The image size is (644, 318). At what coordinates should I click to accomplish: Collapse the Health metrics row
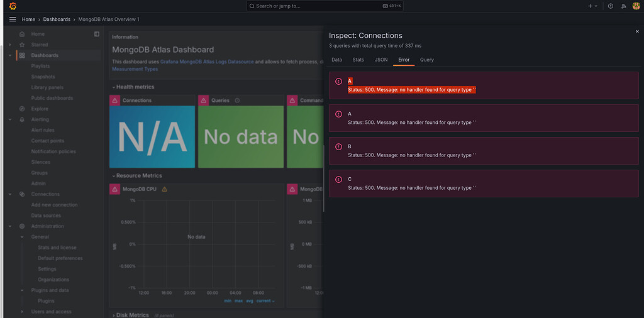point(113,87)
